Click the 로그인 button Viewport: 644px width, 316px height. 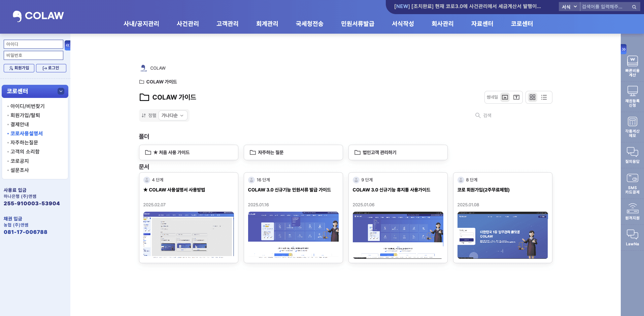point(51,68)
